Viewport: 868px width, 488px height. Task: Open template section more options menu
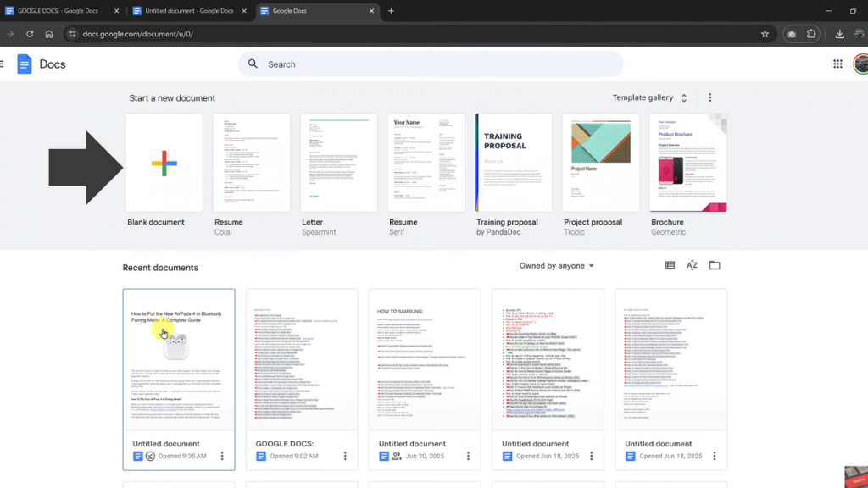pyautogui.click(x=710, y=97)
